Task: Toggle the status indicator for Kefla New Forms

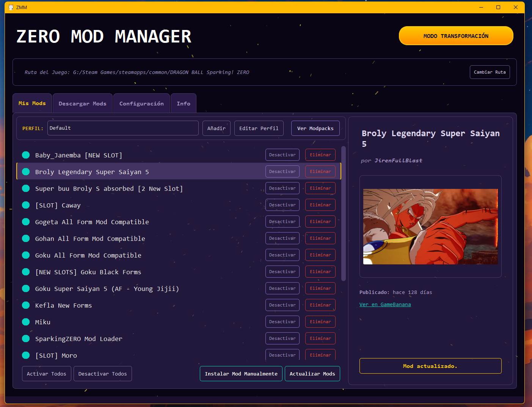Action: pos(26,305)
